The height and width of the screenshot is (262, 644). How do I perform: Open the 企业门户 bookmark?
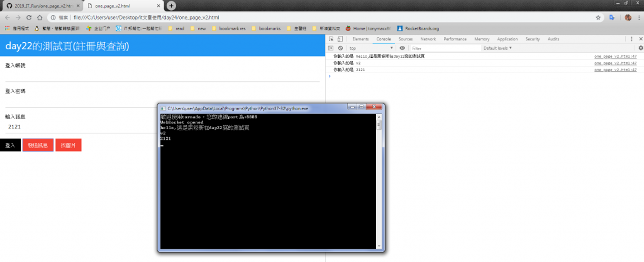(x=97, y=29)
